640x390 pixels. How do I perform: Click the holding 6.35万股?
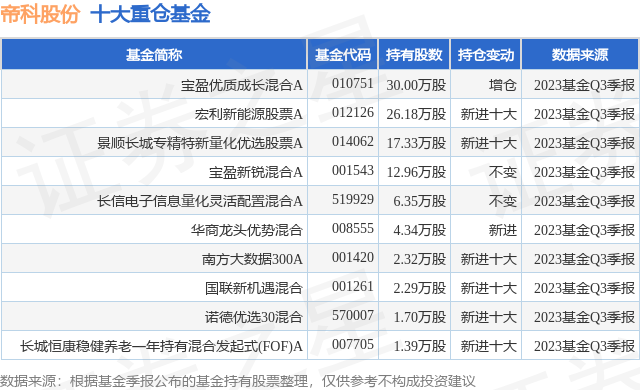(x=420, y=201)
